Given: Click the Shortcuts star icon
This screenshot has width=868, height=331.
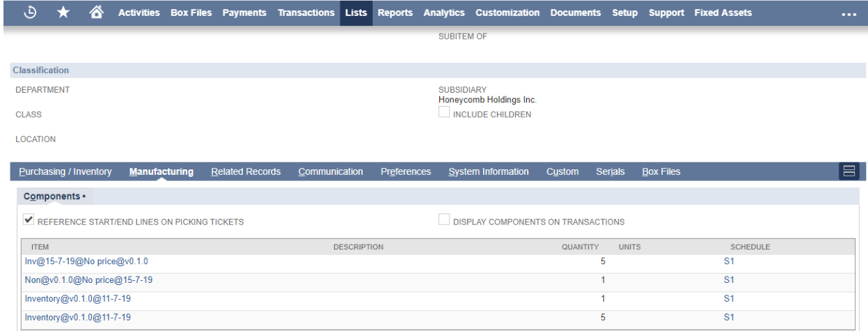Looking at the screenshot, I should (x=63, y=13).
